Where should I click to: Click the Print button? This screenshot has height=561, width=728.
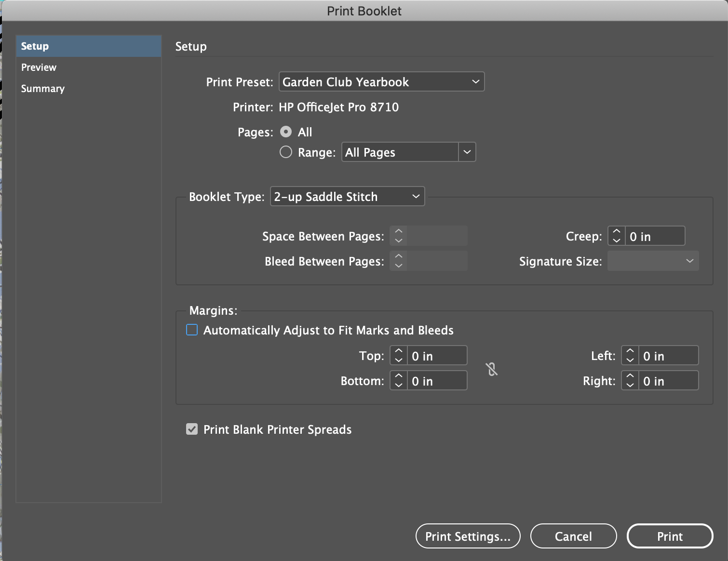(x=670, y=536)
